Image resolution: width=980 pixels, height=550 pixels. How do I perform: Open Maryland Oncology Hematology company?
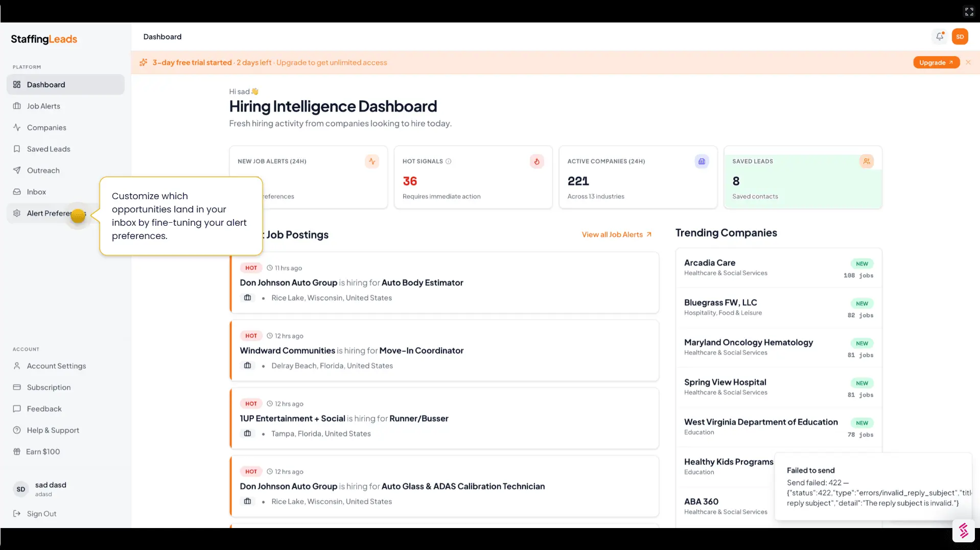pos(779,348)
